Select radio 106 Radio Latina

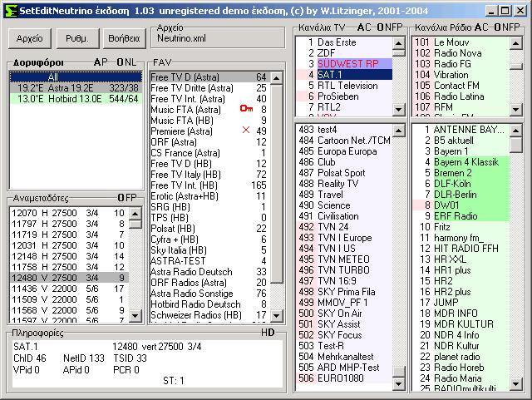point(461,96)
